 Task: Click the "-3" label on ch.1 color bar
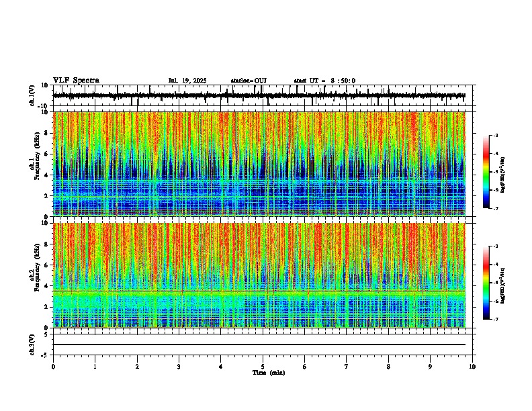coord(496,135)
